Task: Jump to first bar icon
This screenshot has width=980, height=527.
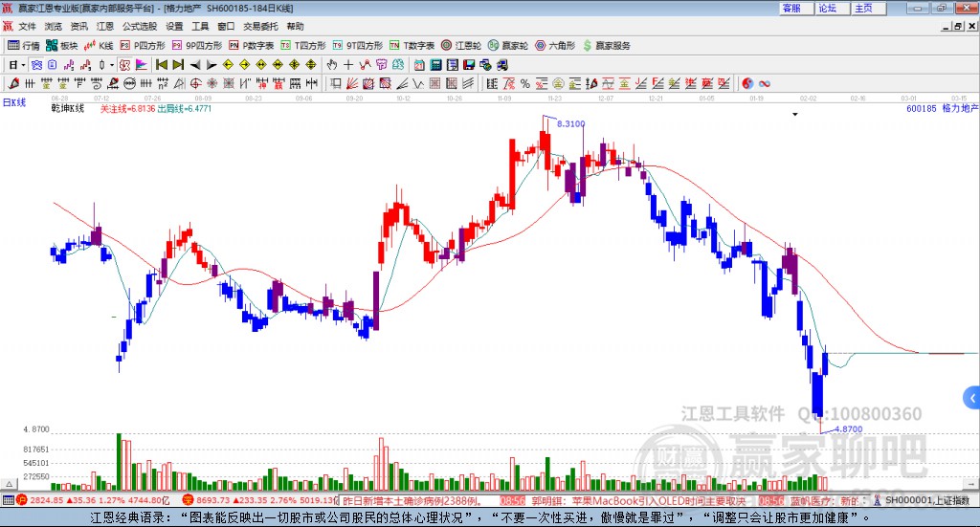Action: [x=161, y=65]
